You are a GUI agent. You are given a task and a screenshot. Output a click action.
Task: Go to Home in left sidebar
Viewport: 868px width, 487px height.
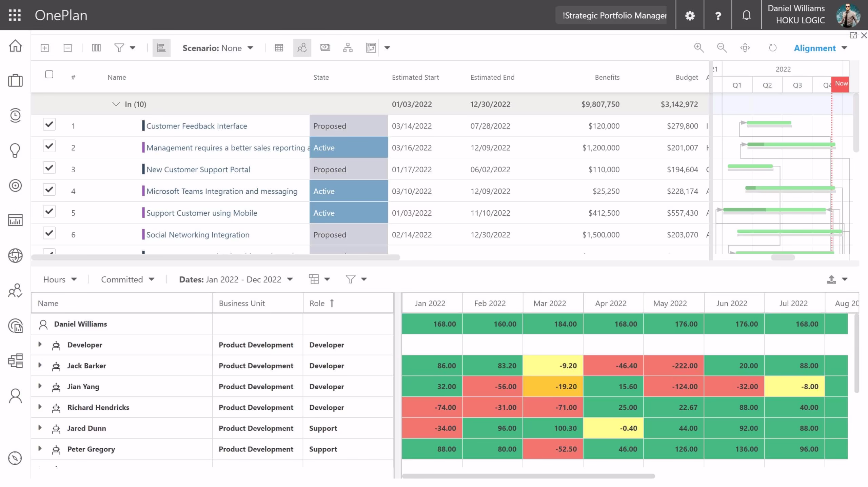(15, 45)
